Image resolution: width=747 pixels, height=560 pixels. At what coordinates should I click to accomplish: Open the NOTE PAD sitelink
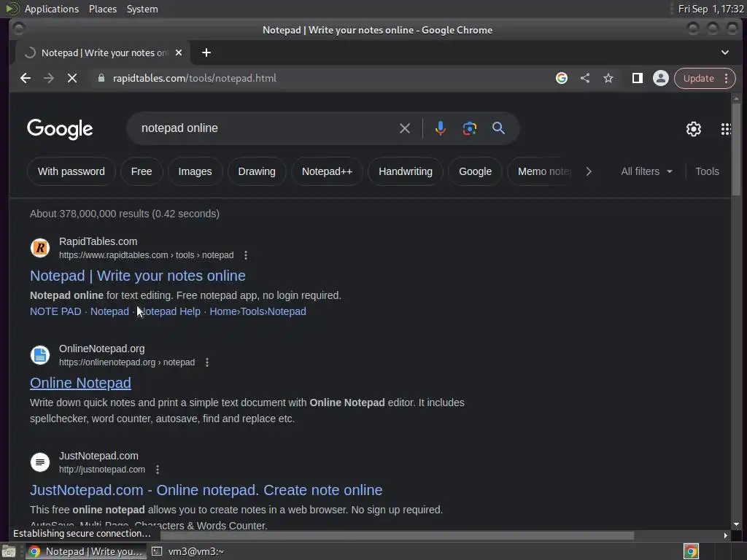(55, 311)
